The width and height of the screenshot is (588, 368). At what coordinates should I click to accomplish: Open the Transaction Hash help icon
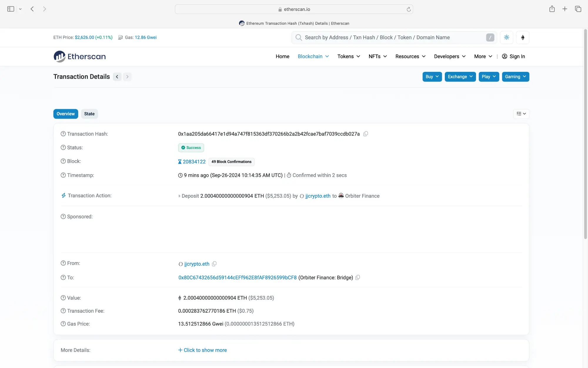tap(63, 134)
